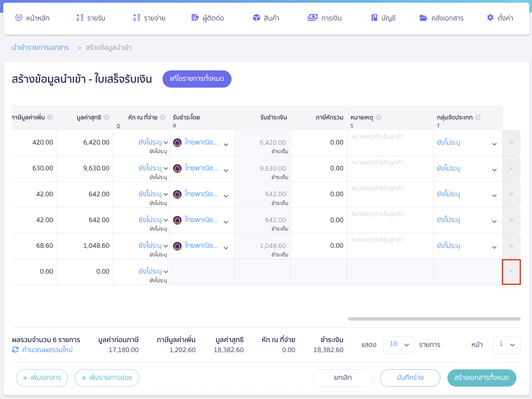The image size is (532, 399).
Task: Click the dashboard icon beside หน้าหลัก
Action: (19, 18)
